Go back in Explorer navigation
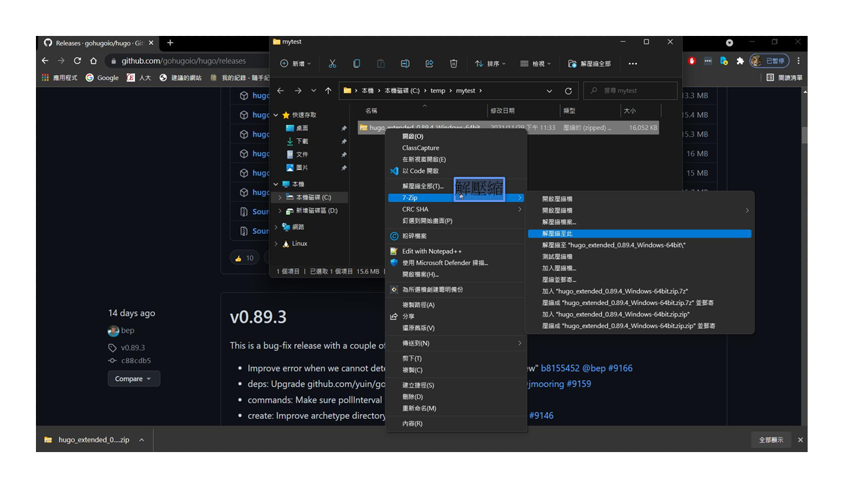 coord(281,91)
